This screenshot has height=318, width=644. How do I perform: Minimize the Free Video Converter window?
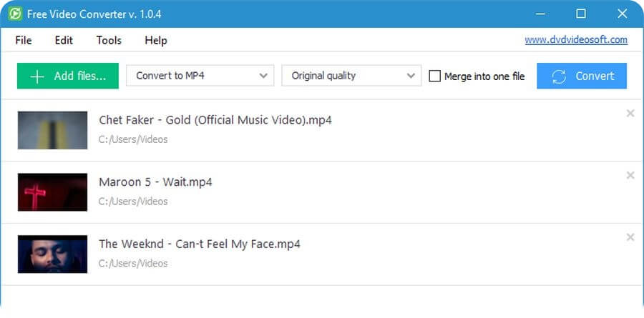click(541, 14)
